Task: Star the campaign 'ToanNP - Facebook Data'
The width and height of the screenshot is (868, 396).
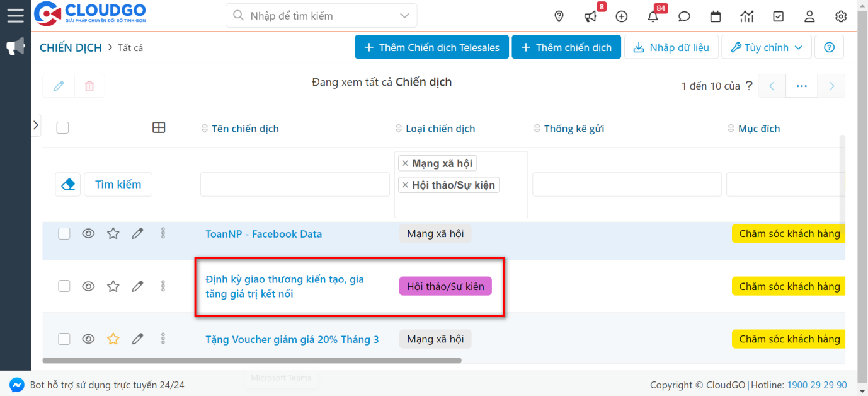Action: pos(113,233)
